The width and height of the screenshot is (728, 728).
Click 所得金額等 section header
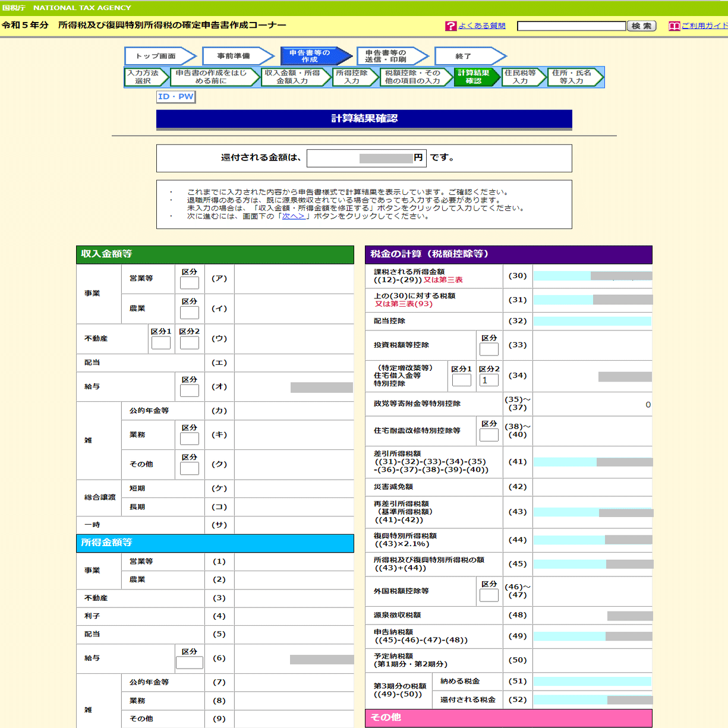[x=215, y=543]
